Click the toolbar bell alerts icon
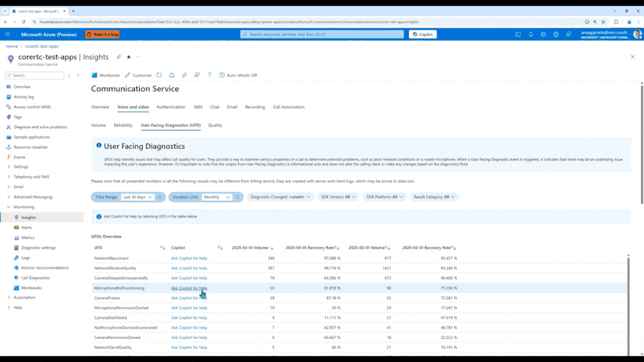Screen dimensions: 644x362 pos(171,75)
